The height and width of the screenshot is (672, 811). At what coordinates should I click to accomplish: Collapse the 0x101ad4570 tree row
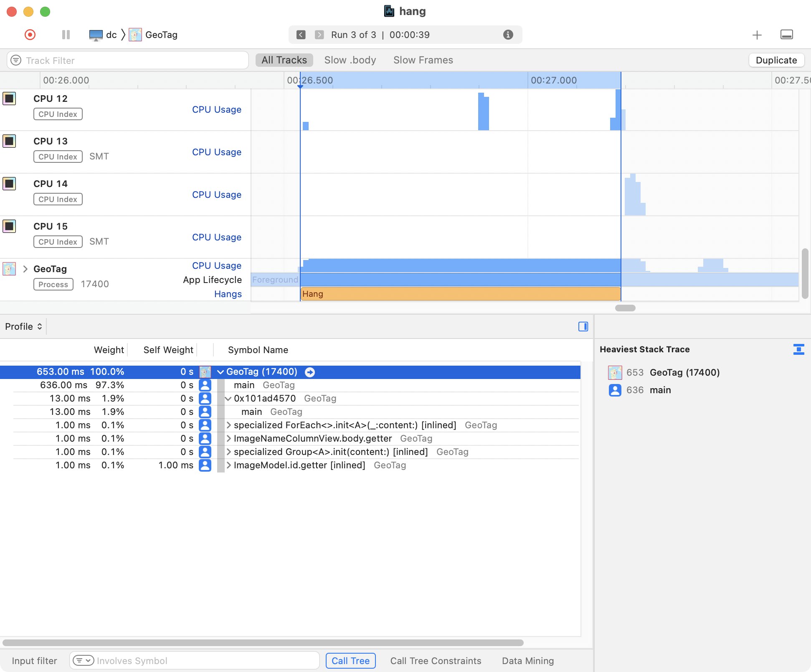pyautogui.click(x=228, y=399)
